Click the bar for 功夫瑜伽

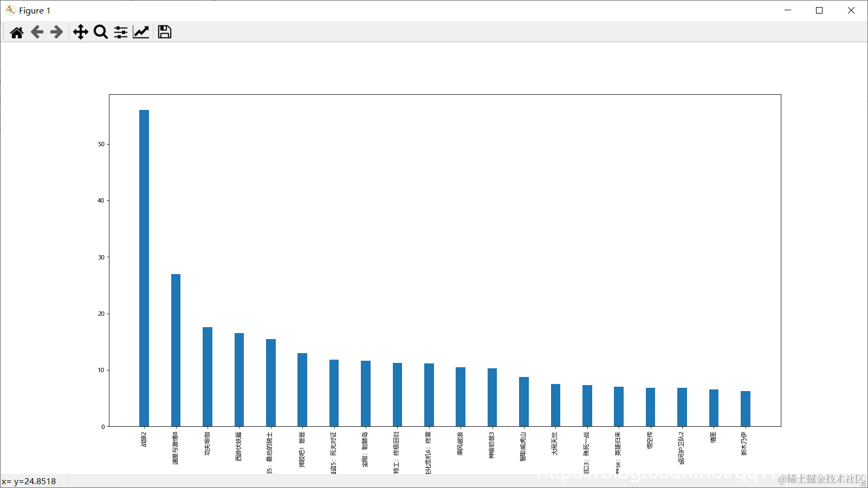tap(208, 377)
